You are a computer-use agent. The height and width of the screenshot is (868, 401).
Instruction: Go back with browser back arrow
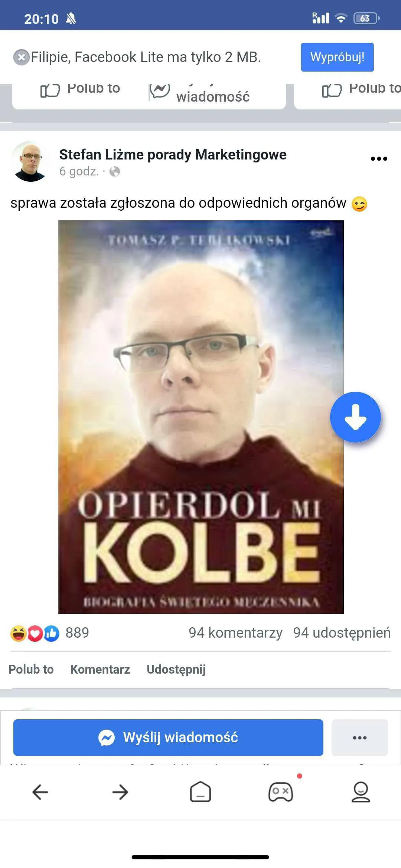(x=40, y=792)
